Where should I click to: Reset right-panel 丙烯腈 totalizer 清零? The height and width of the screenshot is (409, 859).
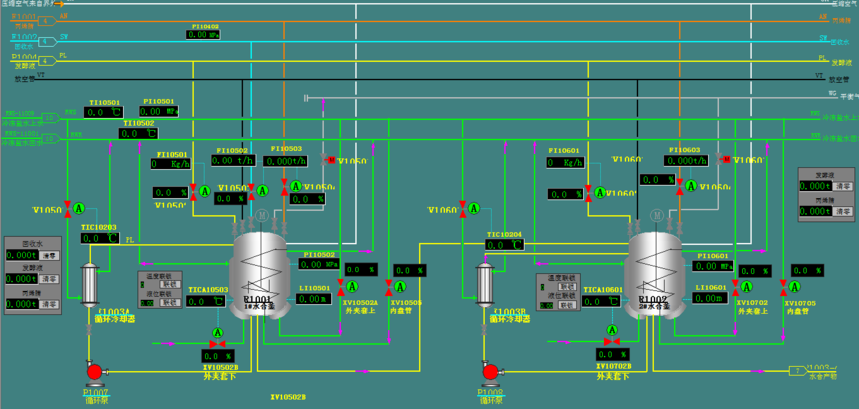(842, 211)
